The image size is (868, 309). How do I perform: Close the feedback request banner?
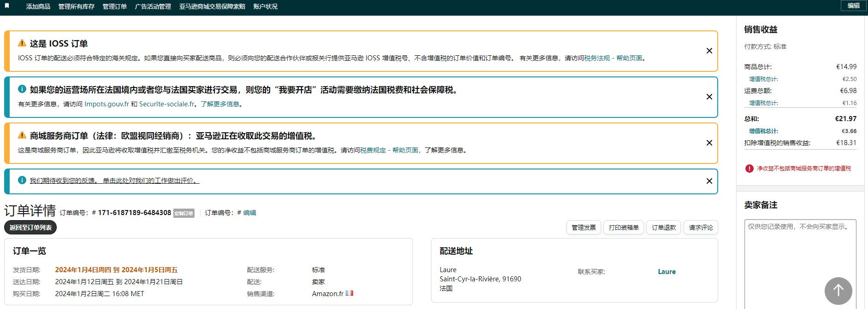point(709,181)
